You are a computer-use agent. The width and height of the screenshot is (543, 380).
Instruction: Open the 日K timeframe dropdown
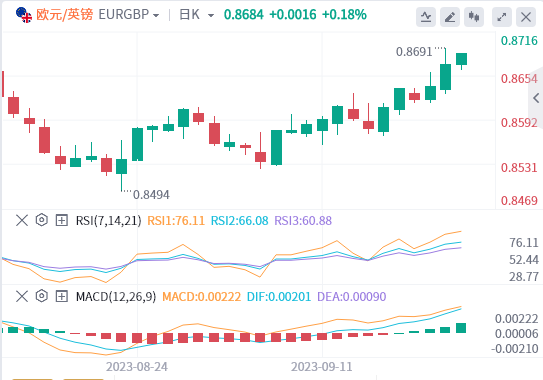(x=197, y=15)
